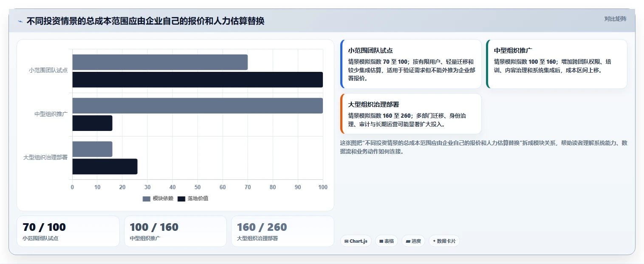Click the title 不同投资情景的总成本范围

[x=145, y=21]
